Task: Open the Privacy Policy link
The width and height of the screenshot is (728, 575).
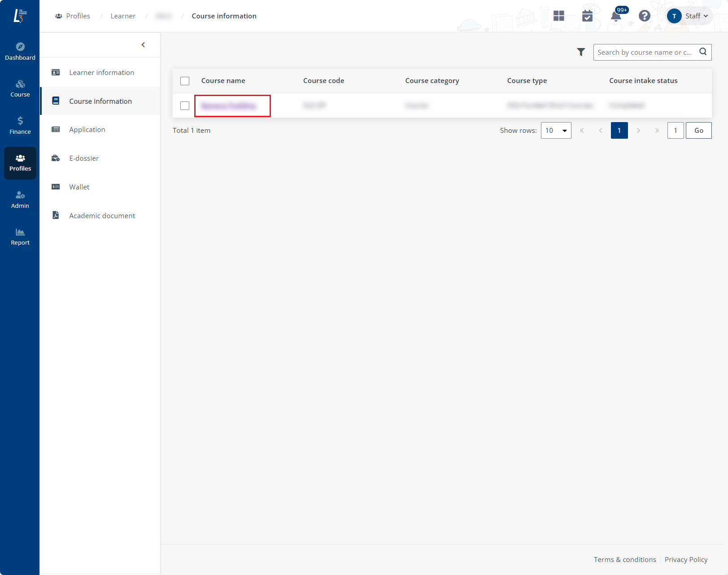Action: [686, 560]
